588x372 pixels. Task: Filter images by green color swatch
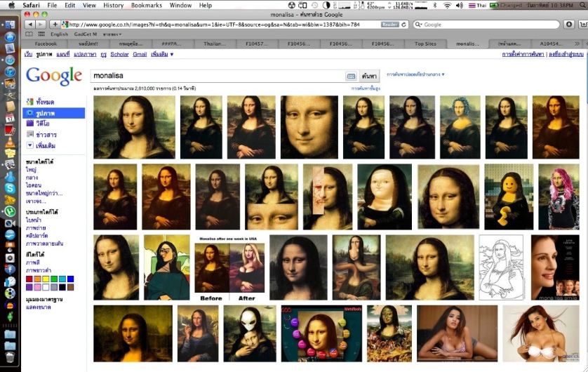pos(54,279)
